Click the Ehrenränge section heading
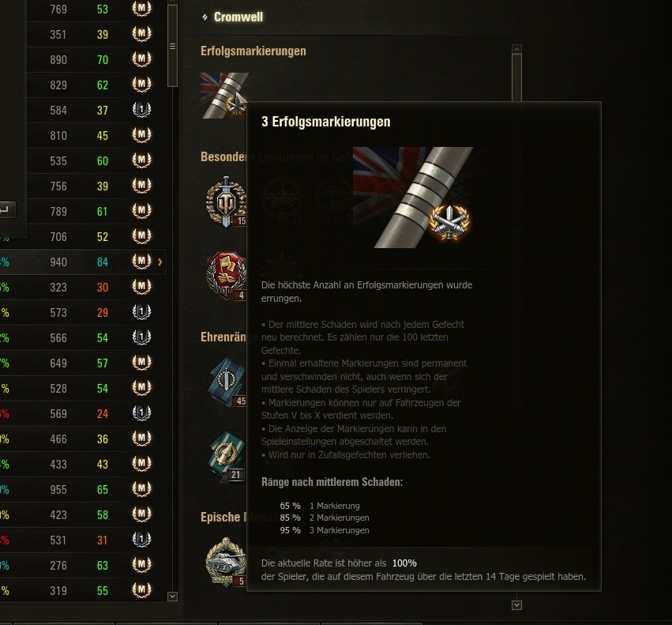The image size is (672, 625). coord(223,337)
